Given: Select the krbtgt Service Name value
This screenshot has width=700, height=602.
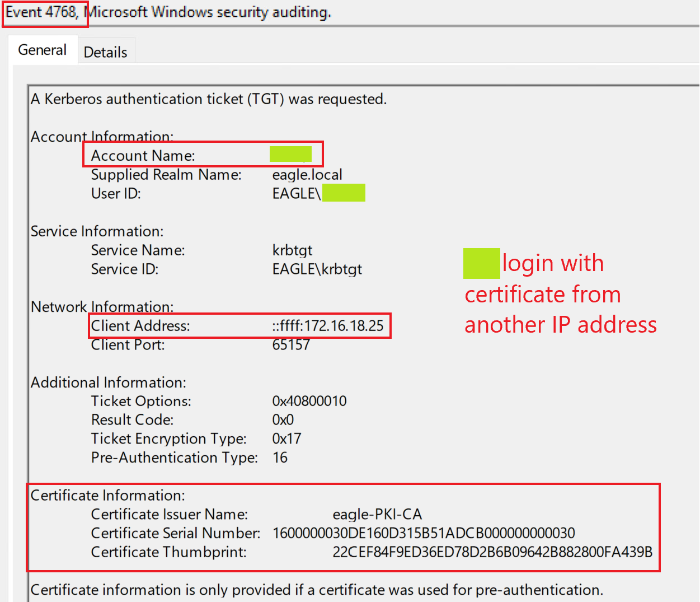Looking at the screenshot, I should pos(292,250).
